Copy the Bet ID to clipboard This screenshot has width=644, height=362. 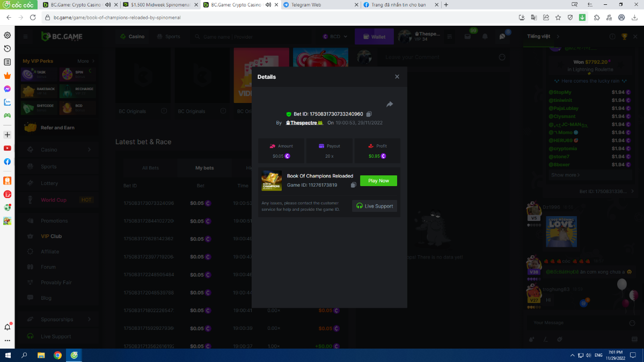pos(369,114)
